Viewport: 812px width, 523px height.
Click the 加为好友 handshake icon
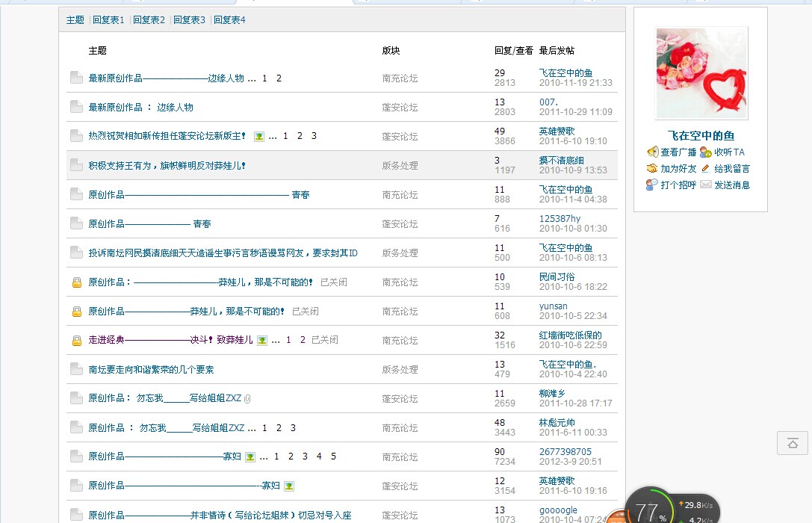point(652,169)
